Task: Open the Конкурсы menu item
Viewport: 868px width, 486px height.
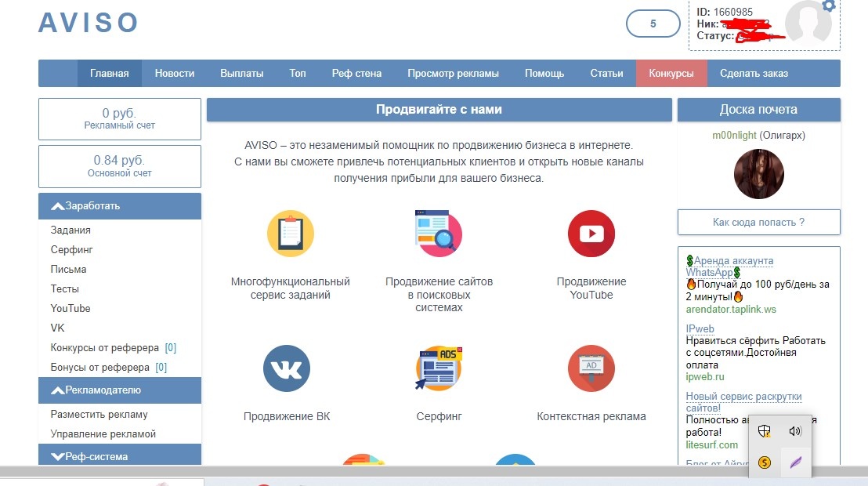Action: pyautogui.click(x=671, y=73)
